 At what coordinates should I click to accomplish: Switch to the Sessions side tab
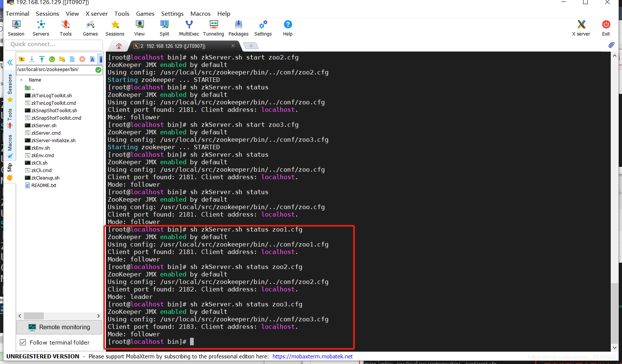(10, 88)
